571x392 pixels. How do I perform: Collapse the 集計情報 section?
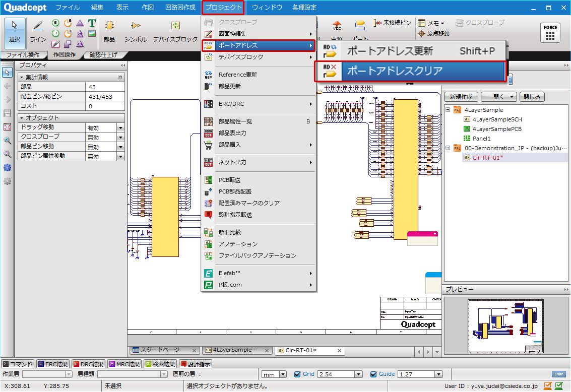(x=22, y=77)
